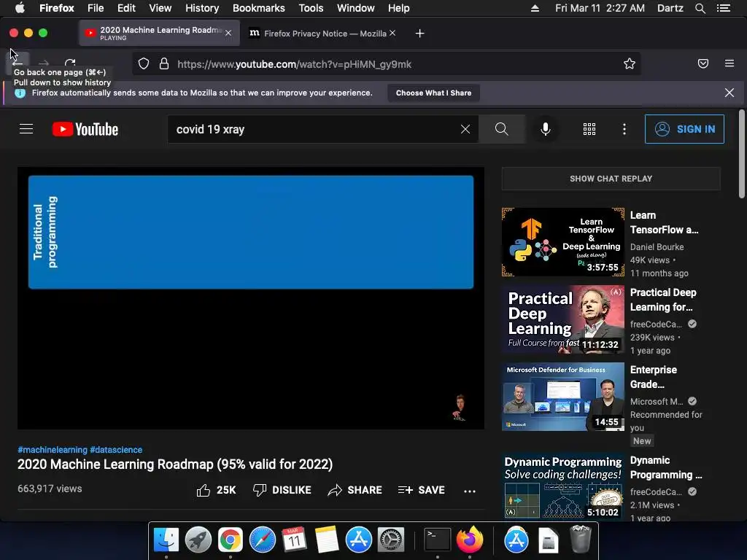This screenshot has height=560, width=747.
Task: Open Practical Deep Learning video thumbnail
Action: [562, 319]
